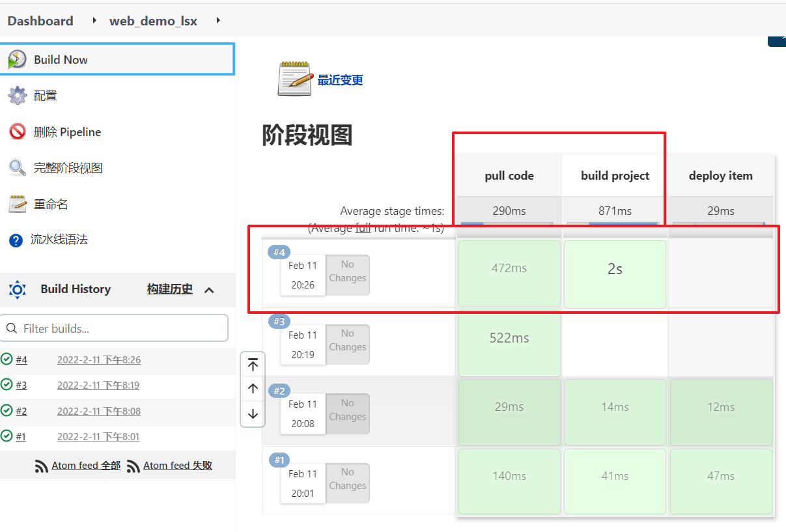Click the 29ms pull code cell for build #2

pos(509,412)
